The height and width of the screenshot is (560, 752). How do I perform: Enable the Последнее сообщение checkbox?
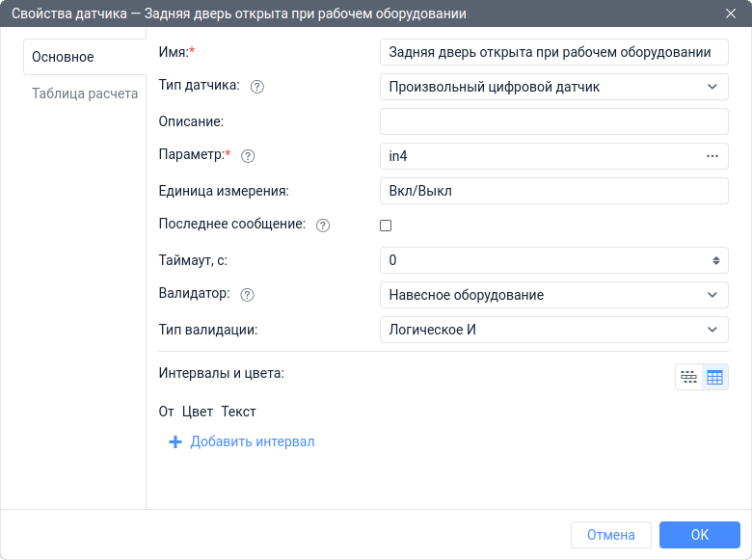386,226
